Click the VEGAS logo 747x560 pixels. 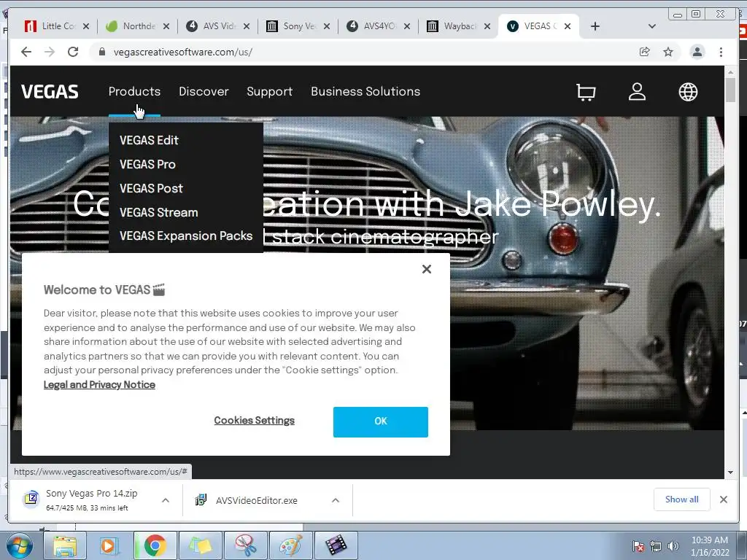(x=50, y=92)
